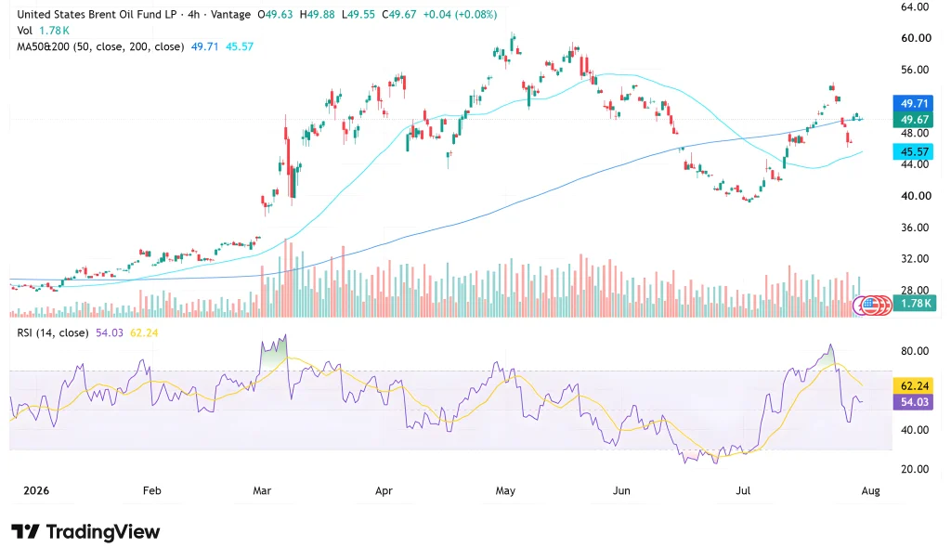Select the Vol indicator label
The height and width of the screenshot is (560, 951).
coord(24,31)
